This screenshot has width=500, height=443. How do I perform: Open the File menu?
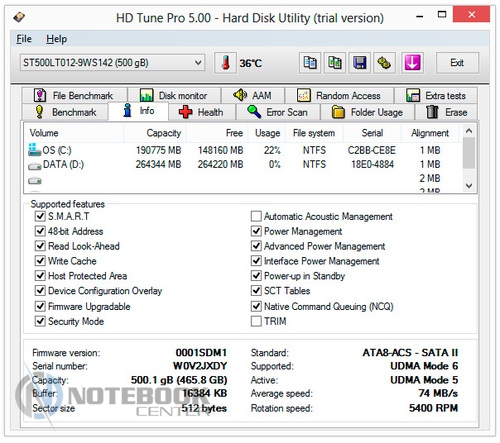pyautogui.click(x=24, y=39)
